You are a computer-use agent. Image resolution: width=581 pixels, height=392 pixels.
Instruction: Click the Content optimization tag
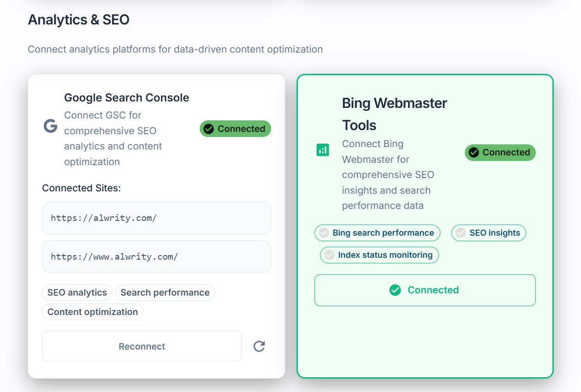pos(93,312)
